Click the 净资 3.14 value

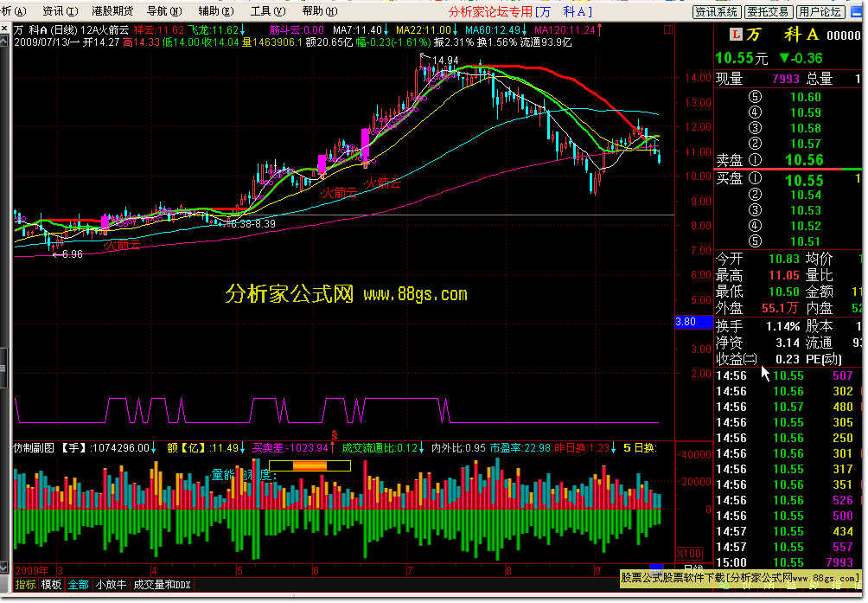click(788, 343)
